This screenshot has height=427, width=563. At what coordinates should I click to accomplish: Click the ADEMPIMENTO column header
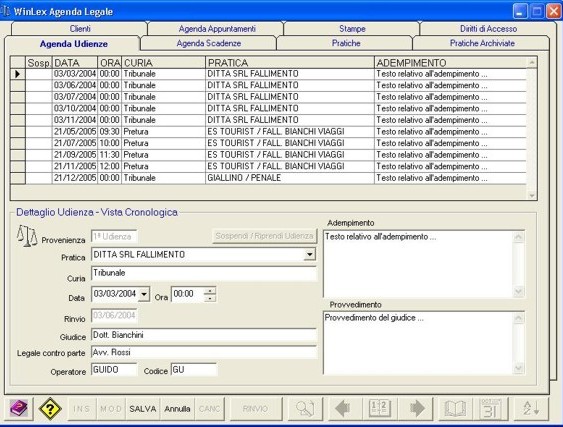[x=451, y=63]
